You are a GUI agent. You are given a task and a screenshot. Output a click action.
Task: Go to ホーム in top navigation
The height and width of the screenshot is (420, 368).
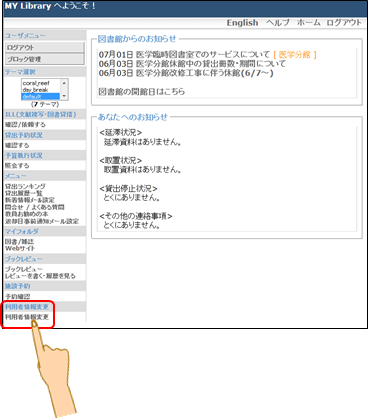click(x=308, y=23)
